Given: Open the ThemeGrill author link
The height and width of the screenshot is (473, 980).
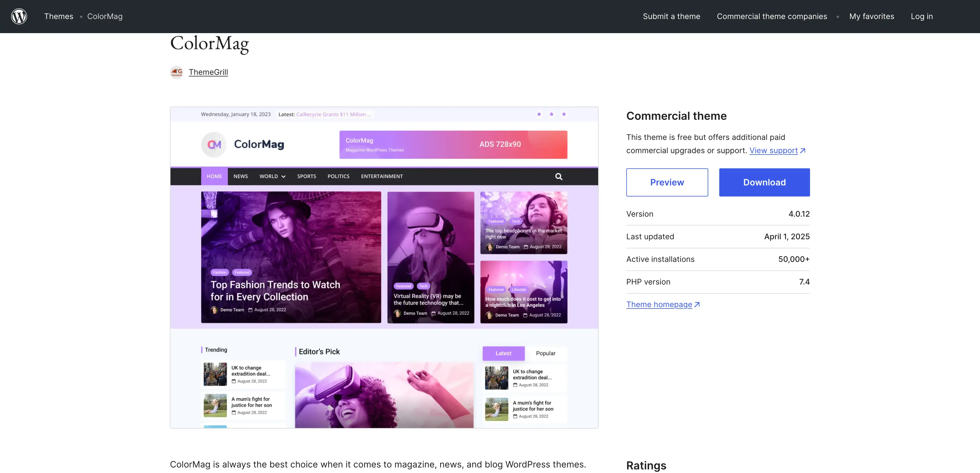Looking at the screenshot, I should (x=208, y=72).
